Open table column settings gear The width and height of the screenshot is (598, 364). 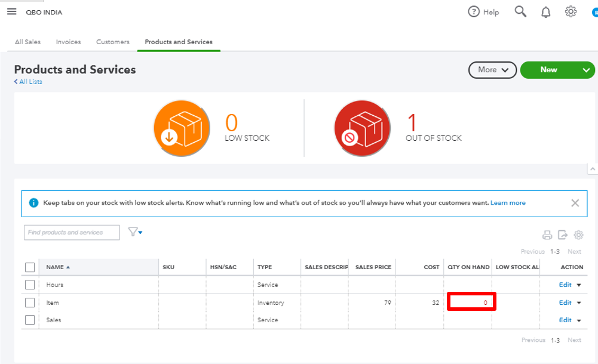(x=578, y=235)
